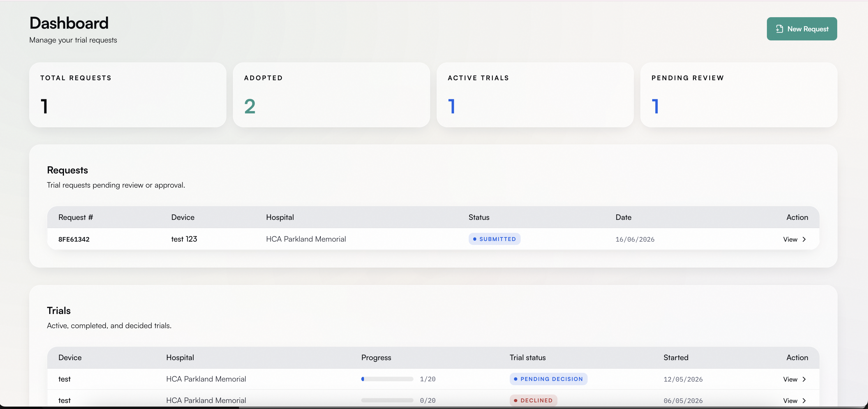This screenshot has height=409, width=868.
Task: Open the Total Requests stat card
Action: click(128, 95)
